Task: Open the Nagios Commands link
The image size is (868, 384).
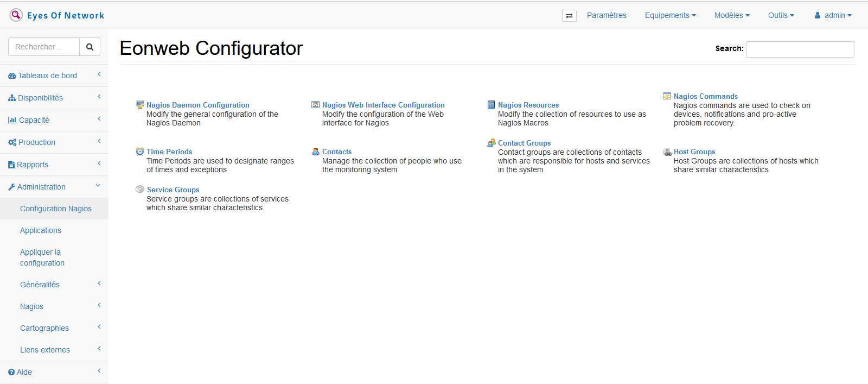Action: (x=705, y=96)
